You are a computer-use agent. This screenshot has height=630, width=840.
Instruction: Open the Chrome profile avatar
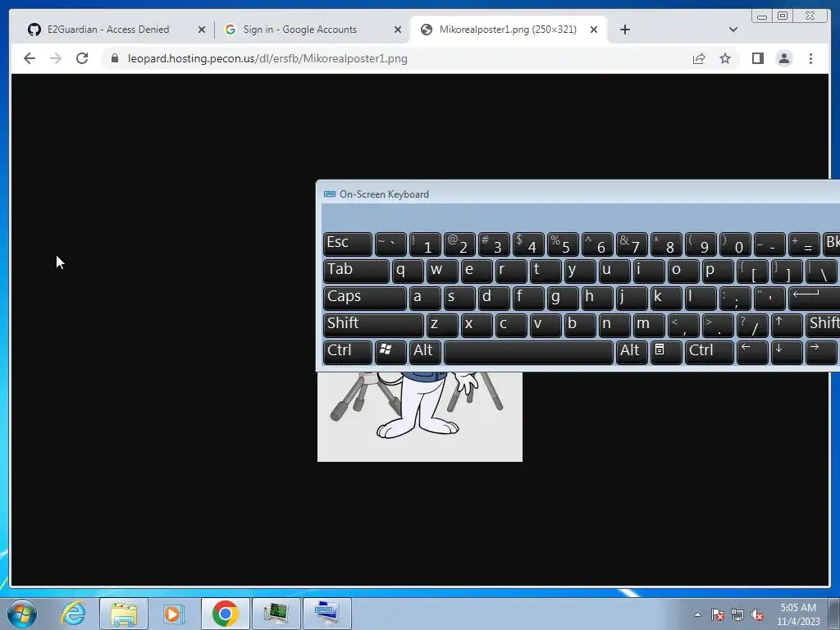pyautogui.click(x=784, y=58)
